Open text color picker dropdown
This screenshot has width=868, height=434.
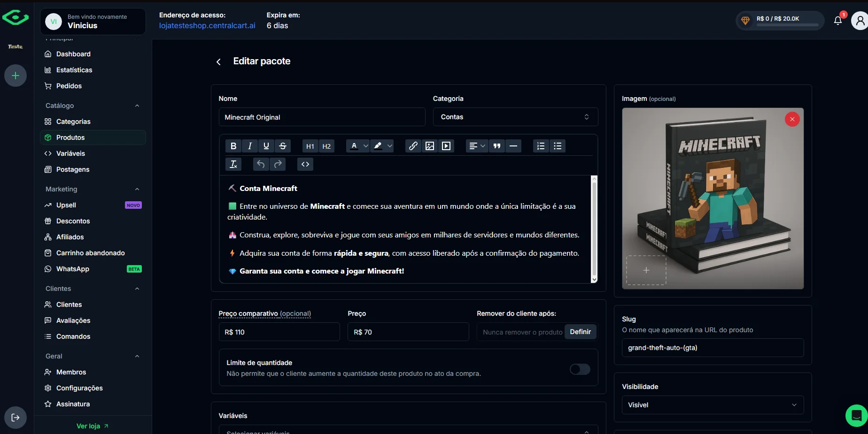358,146
